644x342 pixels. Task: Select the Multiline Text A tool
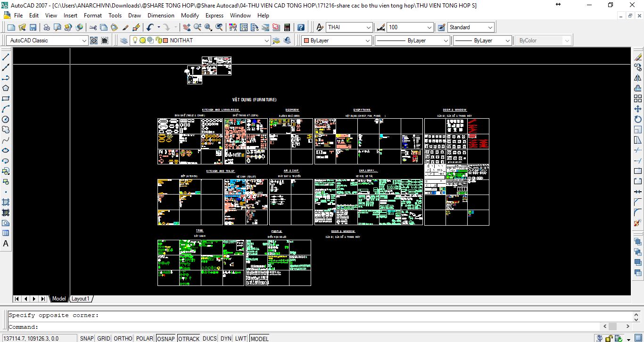click(x=6, y=244)
